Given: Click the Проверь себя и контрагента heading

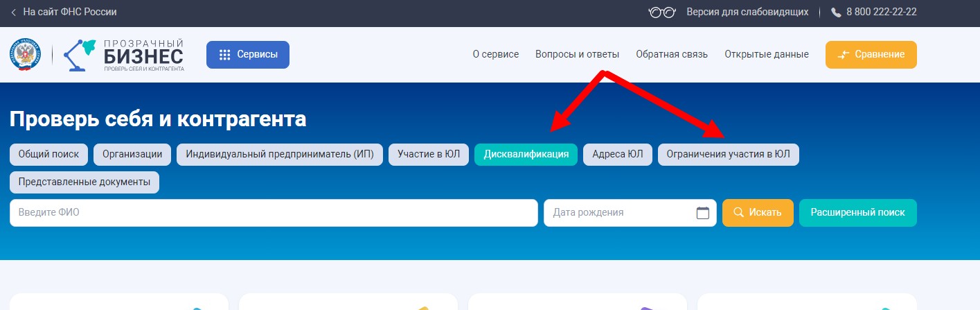Looking at the screenshot, I should pos(158,119).
